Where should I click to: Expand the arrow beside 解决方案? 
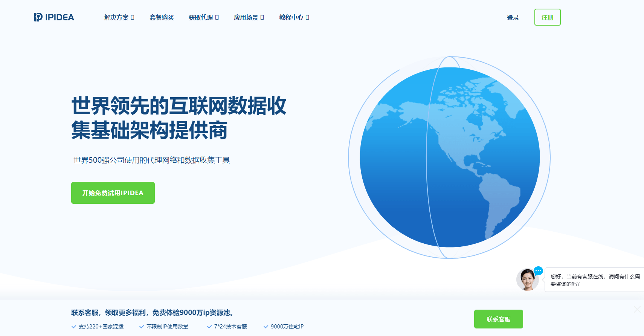(x=133, y=17)
